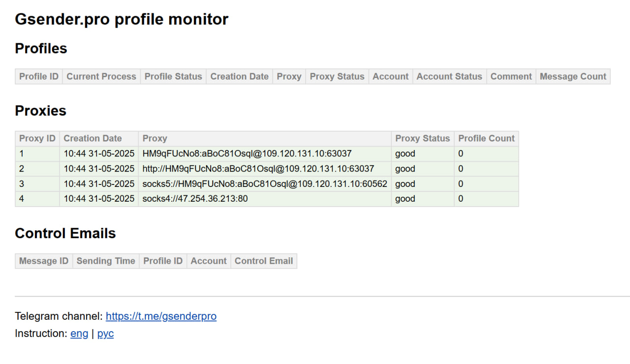Click Proxy Status header in Profiles table
The image size is (630, 364).
coord(337,76)
